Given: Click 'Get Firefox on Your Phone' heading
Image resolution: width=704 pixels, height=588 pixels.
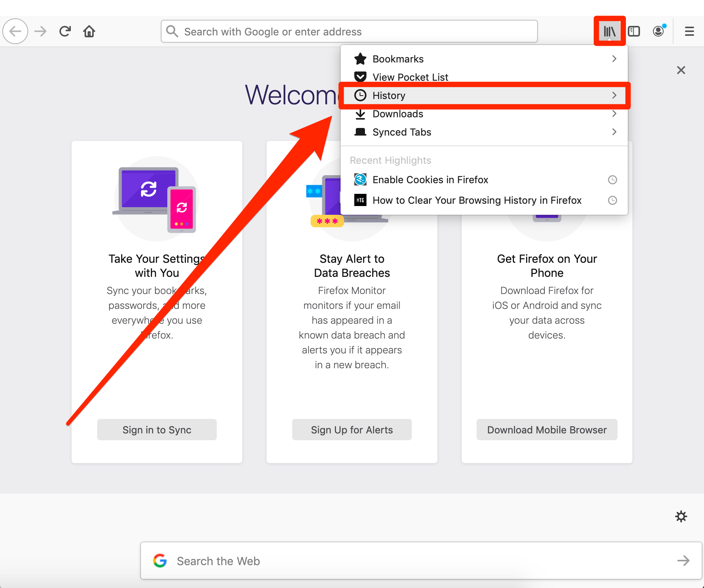Looking at the screenshot, I should pyautogui.click(x=547, y=266).
